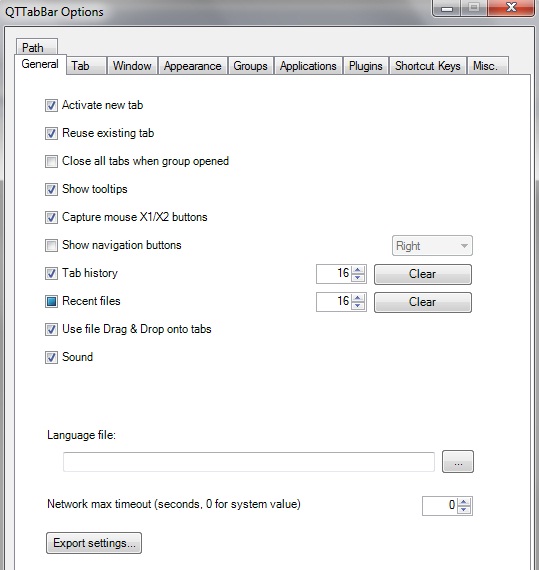
Task: Open the Misc. tab
Action: (x=488, y=66)
